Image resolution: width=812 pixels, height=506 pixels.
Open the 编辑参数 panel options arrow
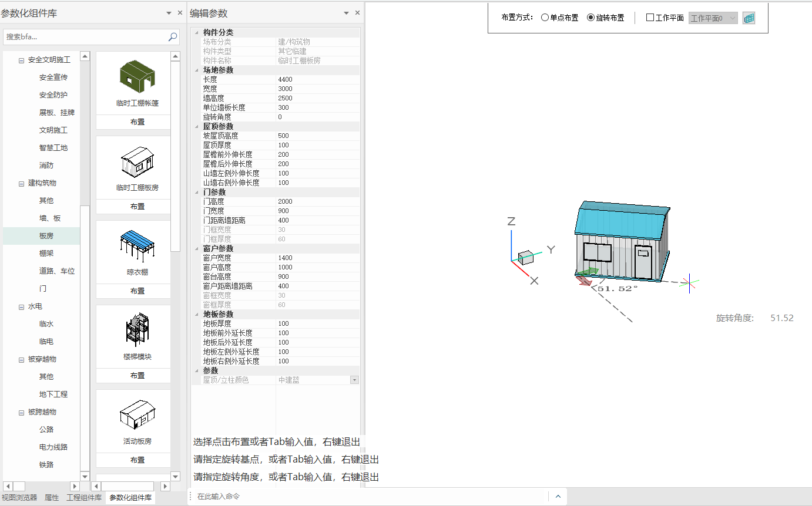(346, 12)
